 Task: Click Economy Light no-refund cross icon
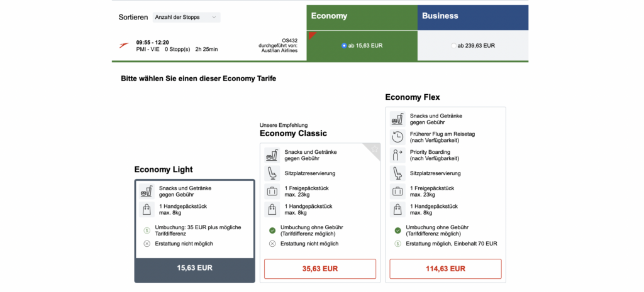pyautogui.click(x=147, y=244)
